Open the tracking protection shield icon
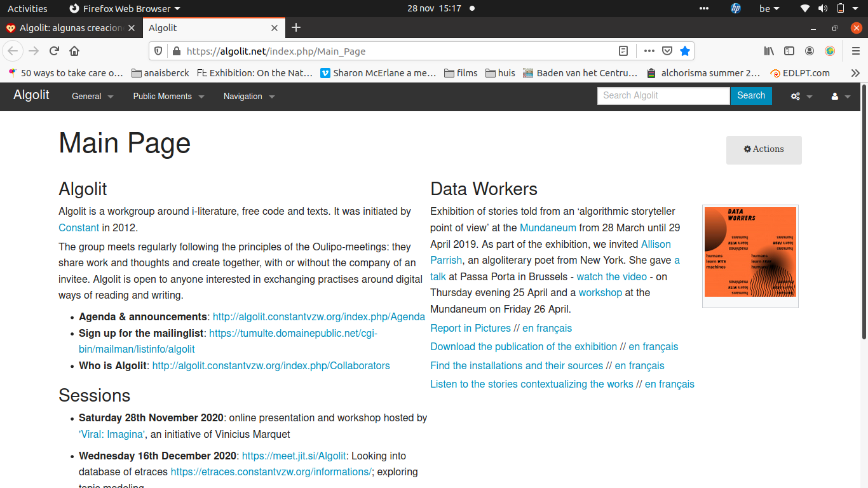Viewport: 868px width, 488px height. pos(159,51)
